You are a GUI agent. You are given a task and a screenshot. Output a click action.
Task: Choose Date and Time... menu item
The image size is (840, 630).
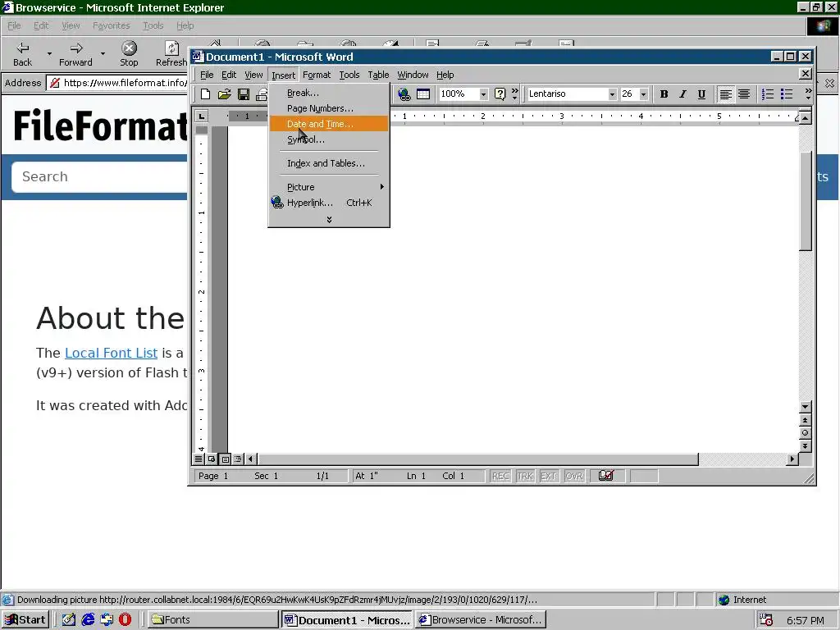tap(329, 124)
